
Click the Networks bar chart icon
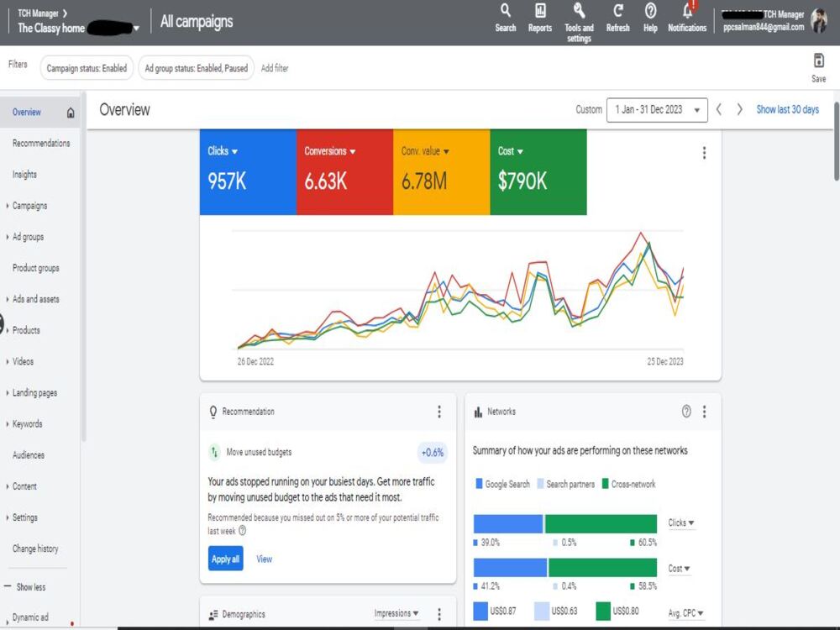pyautogui.click(x=478, y=412)
